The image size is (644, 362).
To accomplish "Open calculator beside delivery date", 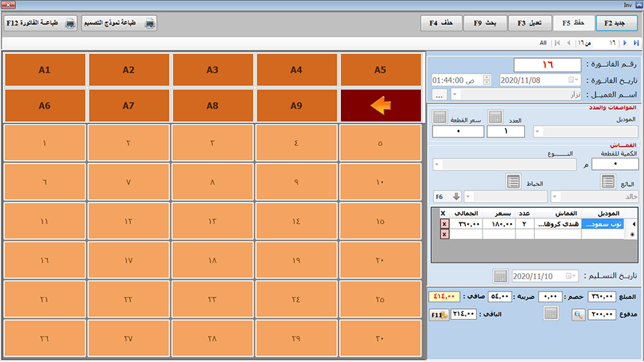I will tap(500, 276).
